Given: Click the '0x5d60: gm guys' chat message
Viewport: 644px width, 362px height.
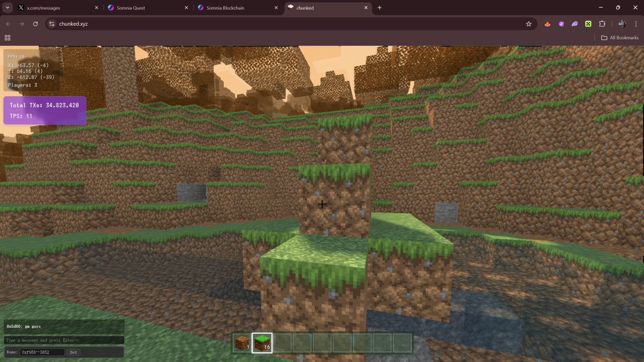Looking at the screenshot, I should tap(24, 326).
